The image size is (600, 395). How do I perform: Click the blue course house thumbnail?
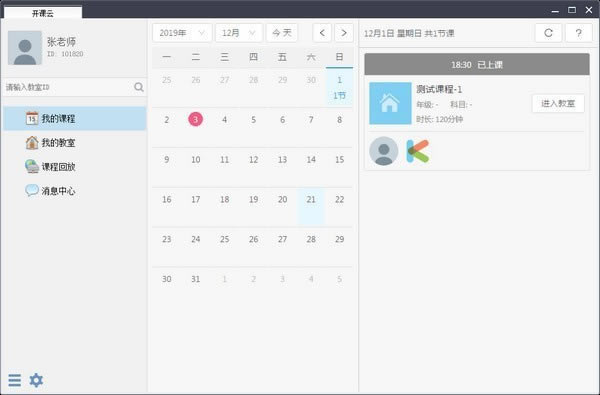[390, 103]
